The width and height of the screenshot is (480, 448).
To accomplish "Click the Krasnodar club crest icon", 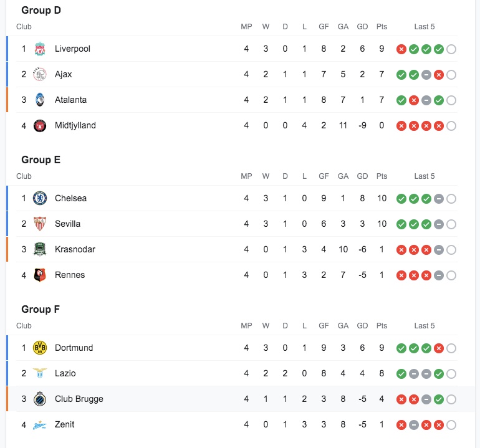I will (x=40, y=249).
